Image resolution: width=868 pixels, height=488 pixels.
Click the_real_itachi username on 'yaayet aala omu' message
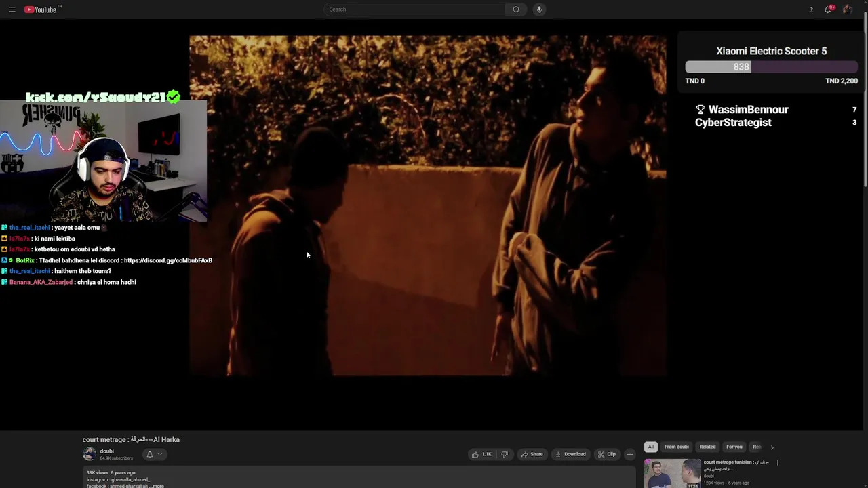(29, 228)
